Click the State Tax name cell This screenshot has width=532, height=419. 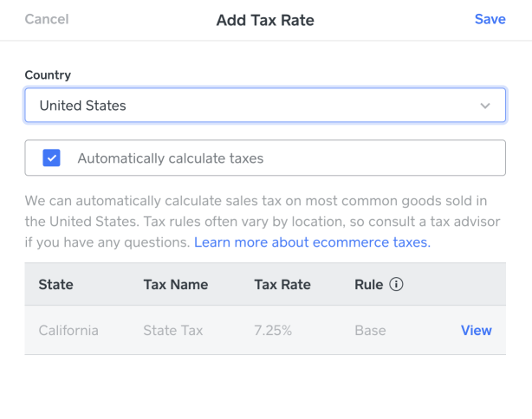click(173, 330)
